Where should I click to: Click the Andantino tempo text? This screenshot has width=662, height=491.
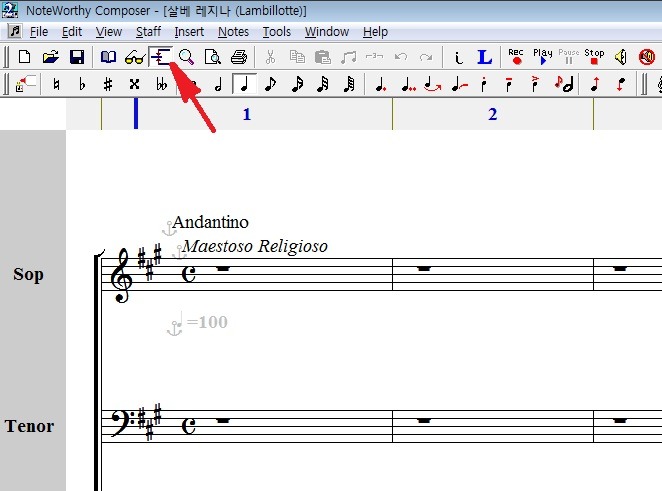[210, 222]
